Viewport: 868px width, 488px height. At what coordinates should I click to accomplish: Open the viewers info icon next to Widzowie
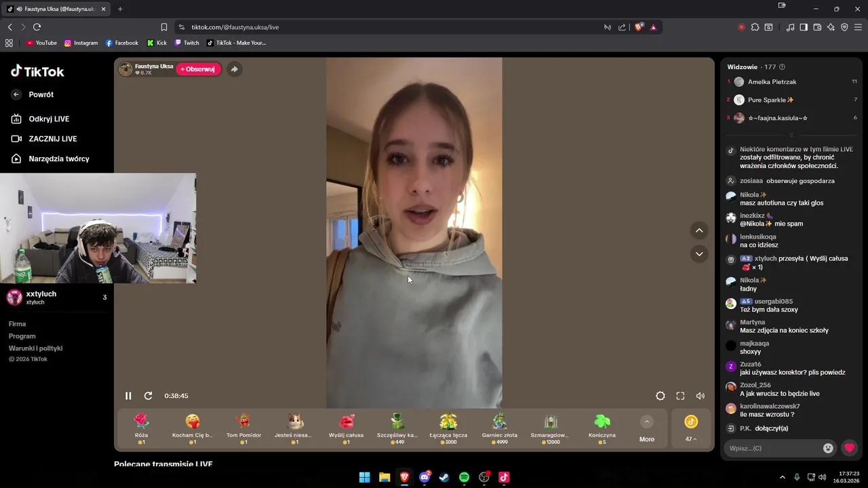coord(783,67)
